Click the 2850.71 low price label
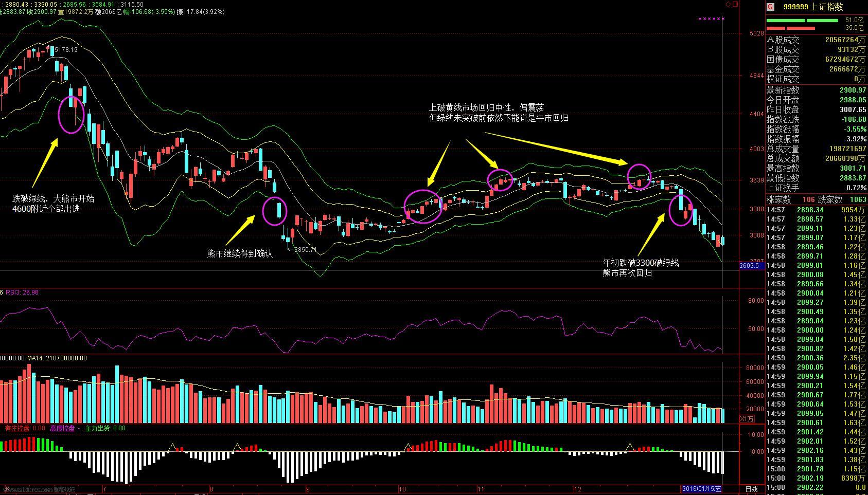 (x=305, y=250)
